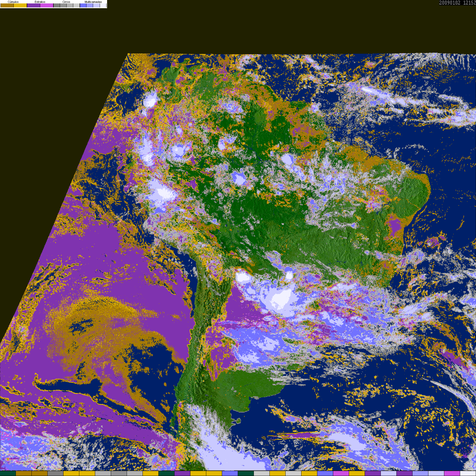Click the Cúmulos legend label

pos(13,2)
